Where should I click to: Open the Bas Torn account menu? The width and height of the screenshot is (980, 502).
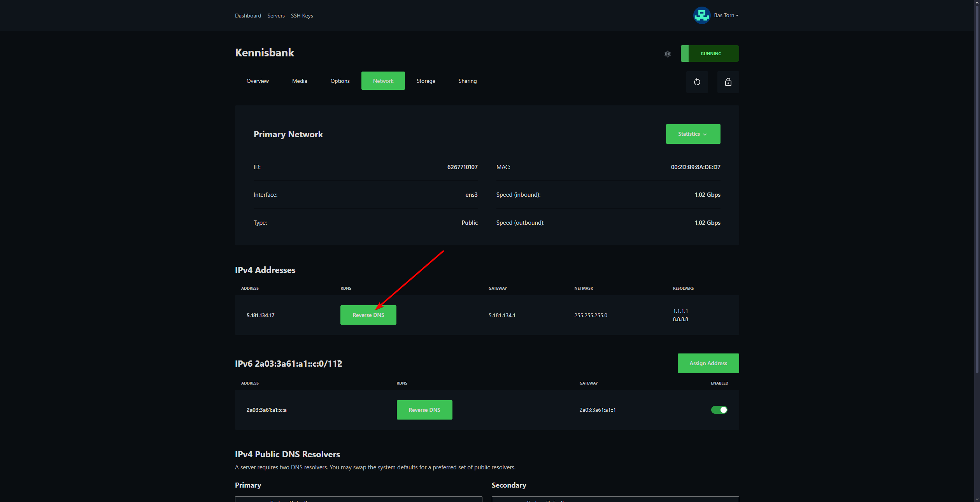click(726, 16)
